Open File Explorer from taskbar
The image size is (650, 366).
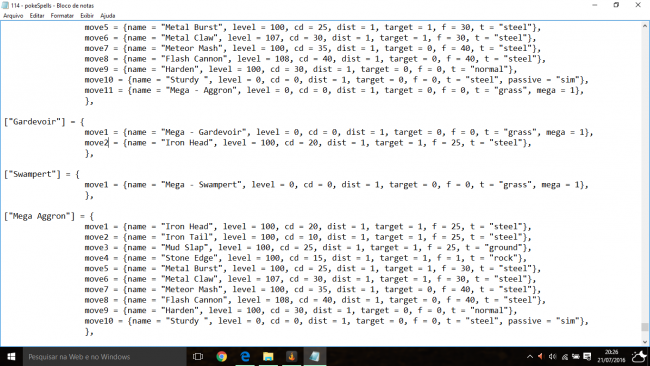click(268, 356)
